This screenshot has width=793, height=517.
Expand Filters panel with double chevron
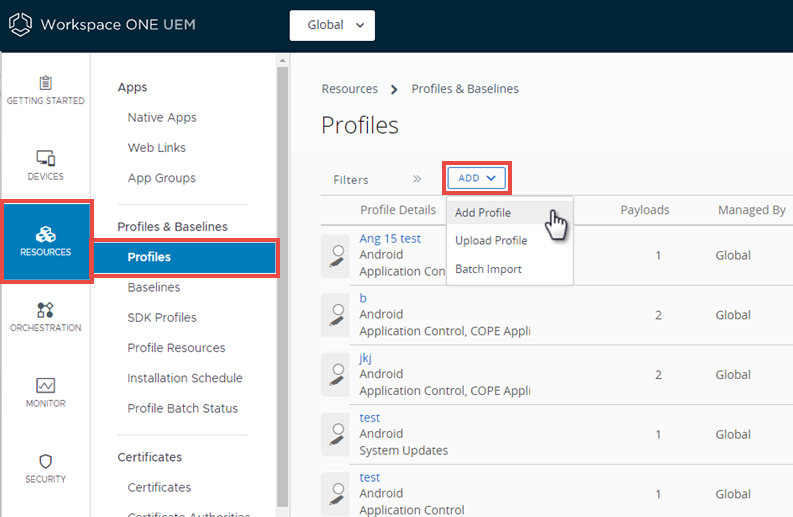(417, 179)
